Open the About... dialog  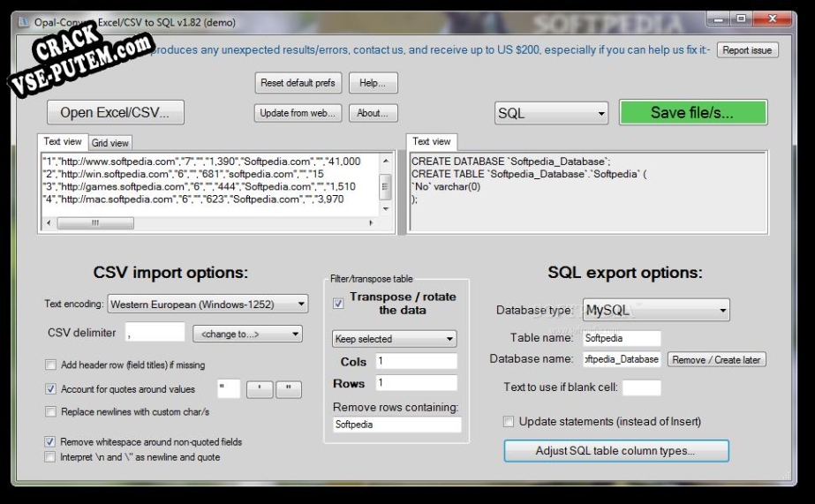click(x=373, y=113)
